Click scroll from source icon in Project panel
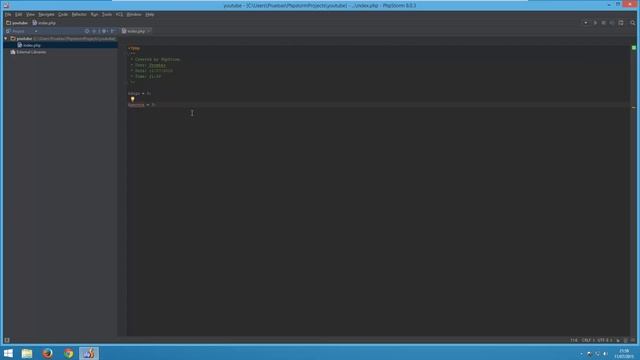 click(x=87, y=31)
